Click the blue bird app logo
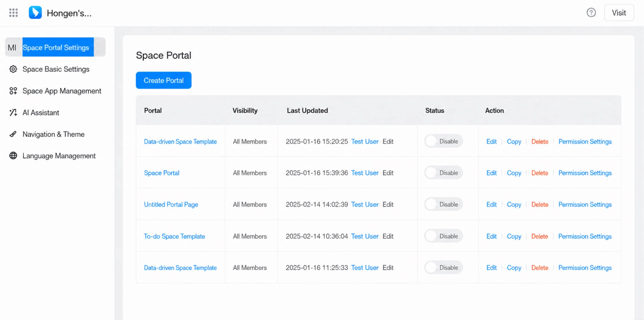Image resolution: width=644 pixels, height=320 pixels. pos(35,13)
